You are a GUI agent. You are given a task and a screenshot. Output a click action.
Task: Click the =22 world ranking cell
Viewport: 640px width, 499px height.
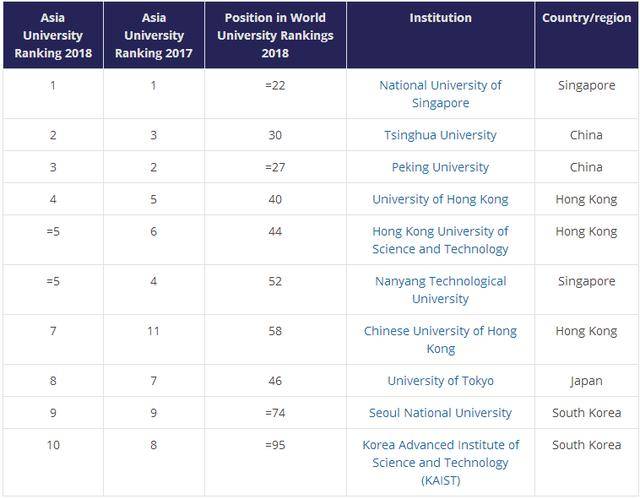point(275,86)
